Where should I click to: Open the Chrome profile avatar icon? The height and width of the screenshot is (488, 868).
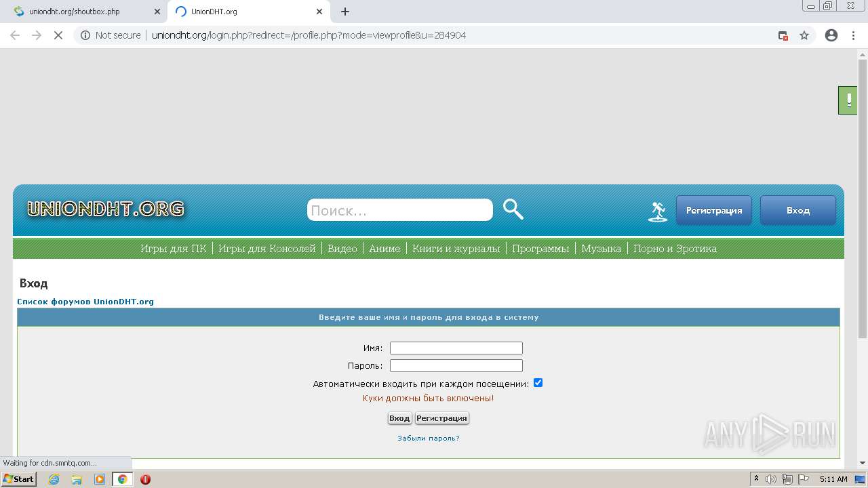831,35
